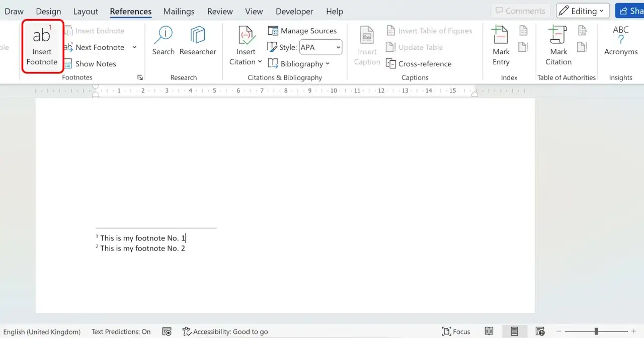Open the Developer tab
The image size is (644, 338).
pos(295,11)
